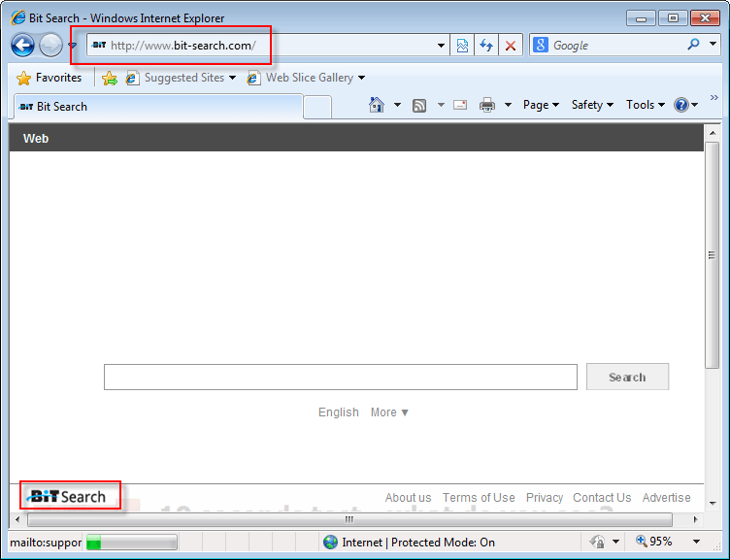
Task: Click the horizontal scrollbar thumb
Action: [349, 519]
